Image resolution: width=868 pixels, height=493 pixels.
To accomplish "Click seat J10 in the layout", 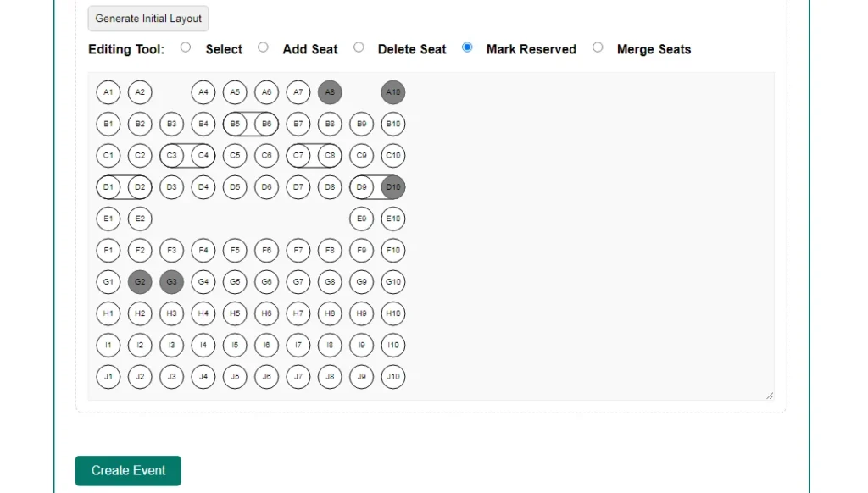I will pyautogui.click(x=393, y=377).
